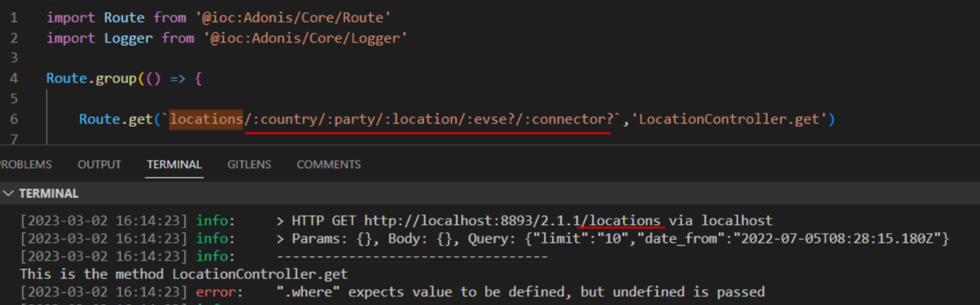Viewport: 980px width, 305px height.
Task: Click the ':party' route parameter
Action: coord(351,119)
